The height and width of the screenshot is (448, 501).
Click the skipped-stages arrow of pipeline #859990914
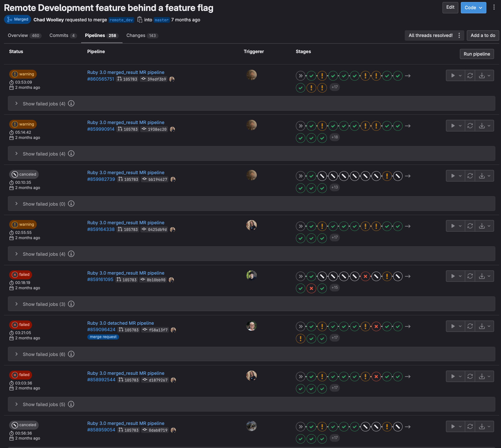pos(301,126)
